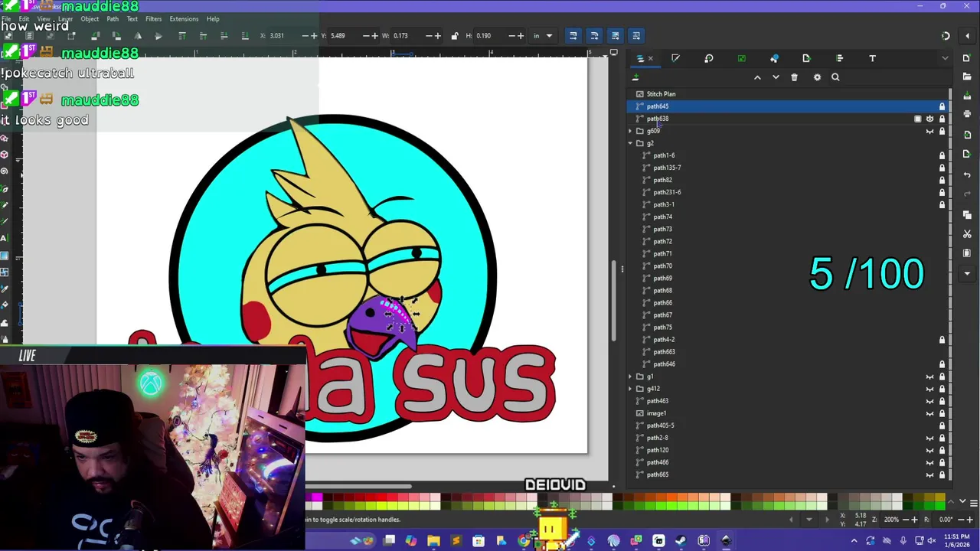
Task: Open the units dropdown showing in
Action: [x=542, y=35]
